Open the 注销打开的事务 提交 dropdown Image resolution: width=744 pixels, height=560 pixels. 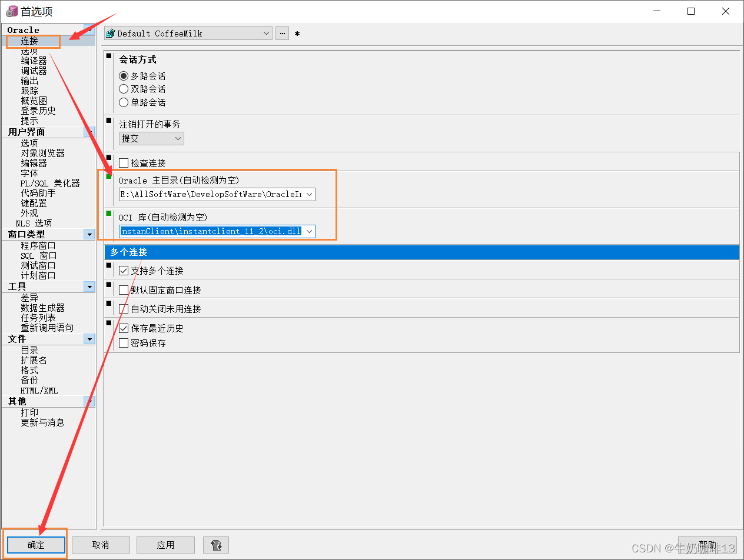click(x=180, y=138)
